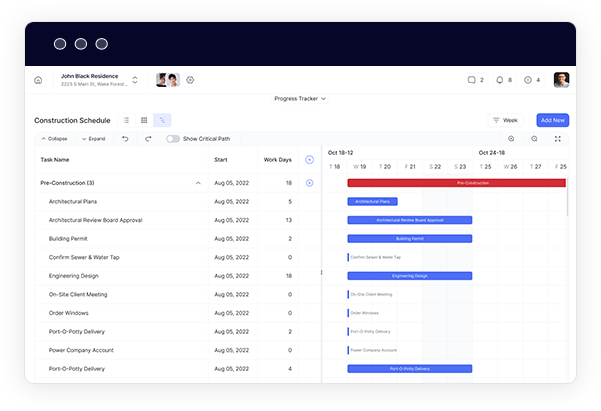The height and width of the screenshot is (411, 601).
Task: Click work days value 5
Action: 290,202
